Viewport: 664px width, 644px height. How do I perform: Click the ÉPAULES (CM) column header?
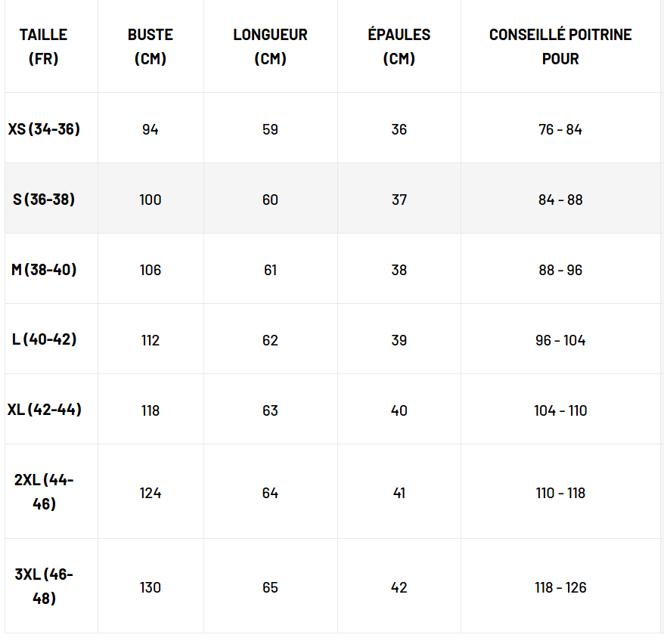pos(399,46)
